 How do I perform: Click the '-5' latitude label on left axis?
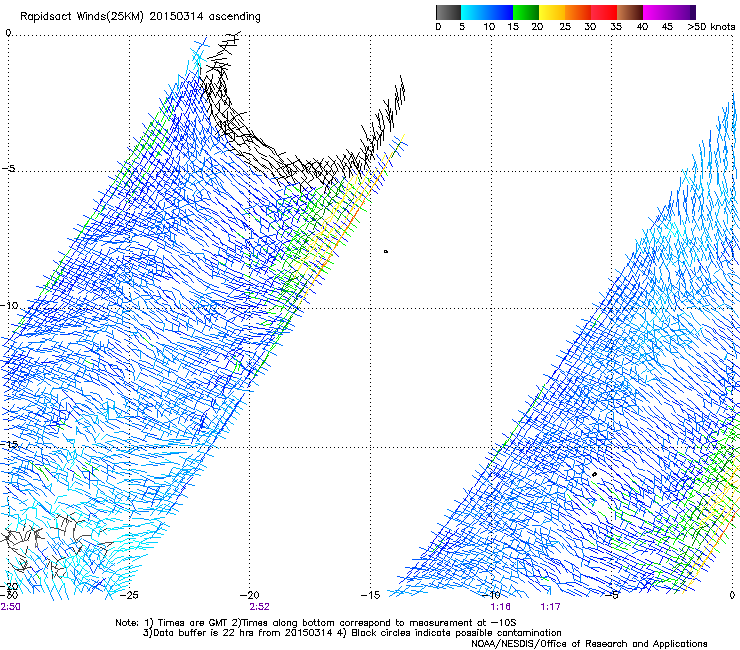pyautogui.click(x=9, y=169)
